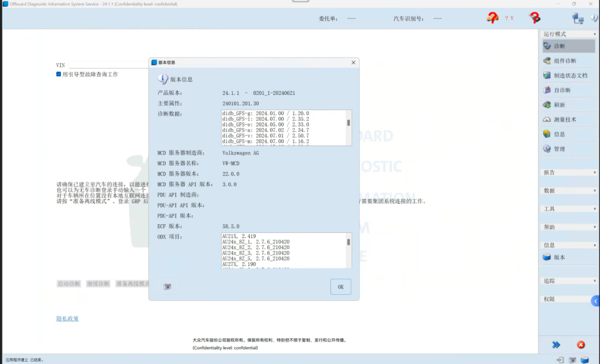Open 制造状态文档 documentation mode
This screenshot has height=364, width=600.
click(x=547, y=75)
